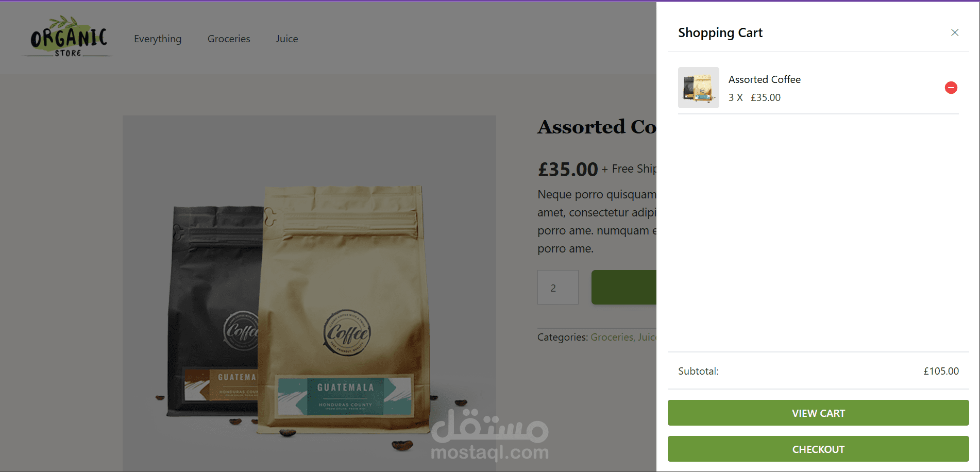Open the Organic Store logo homepage
The height and width of the screenshot is (472, 980).
coord(68,37)
